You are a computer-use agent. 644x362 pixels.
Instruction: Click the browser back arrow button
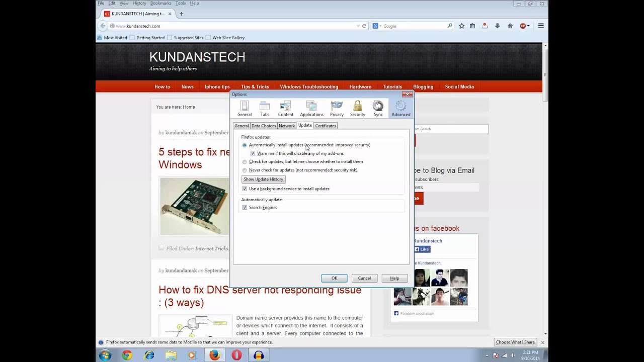(103, 26)
